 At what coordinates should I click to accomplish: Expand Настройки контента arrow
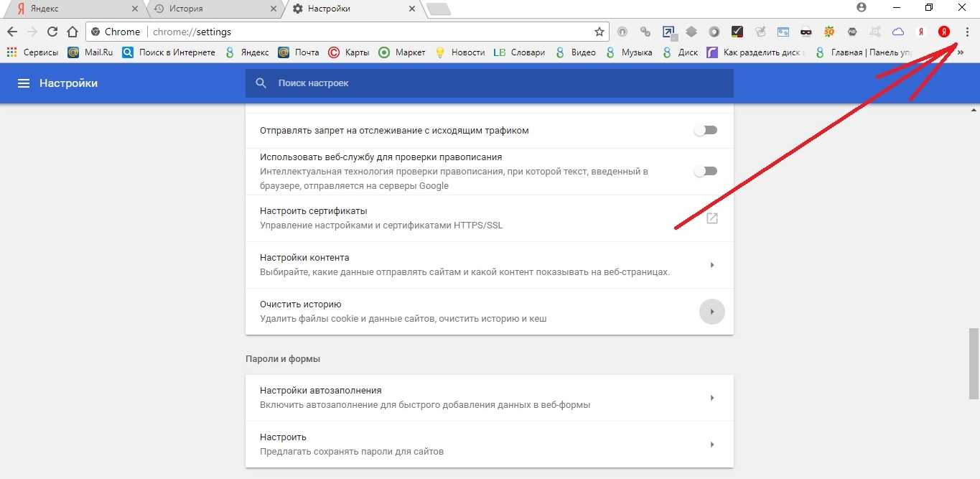(x=712, y=265)
